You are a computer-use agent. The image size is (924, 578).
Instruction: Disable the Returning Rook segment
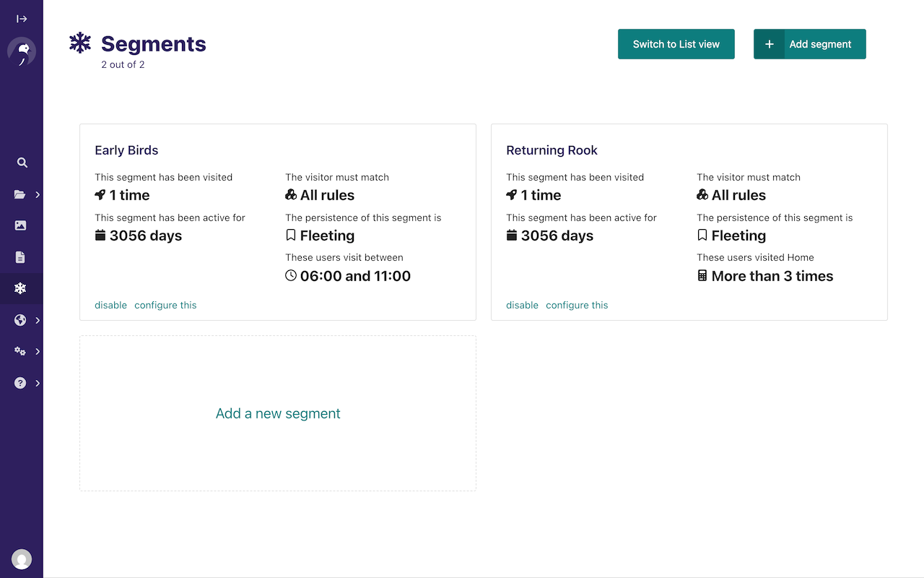point(522,305)
